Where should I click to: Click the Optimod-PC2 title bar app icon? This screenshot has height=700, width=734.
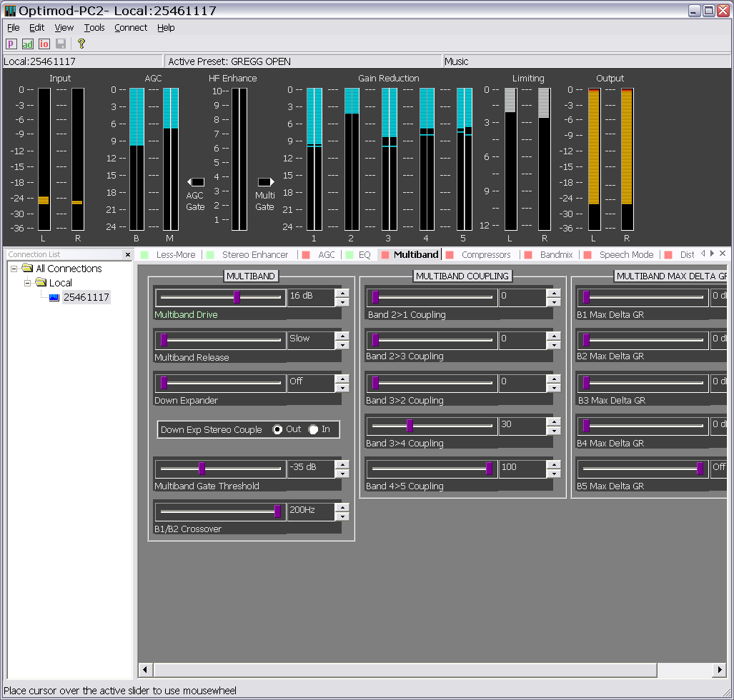click(10, 10)
